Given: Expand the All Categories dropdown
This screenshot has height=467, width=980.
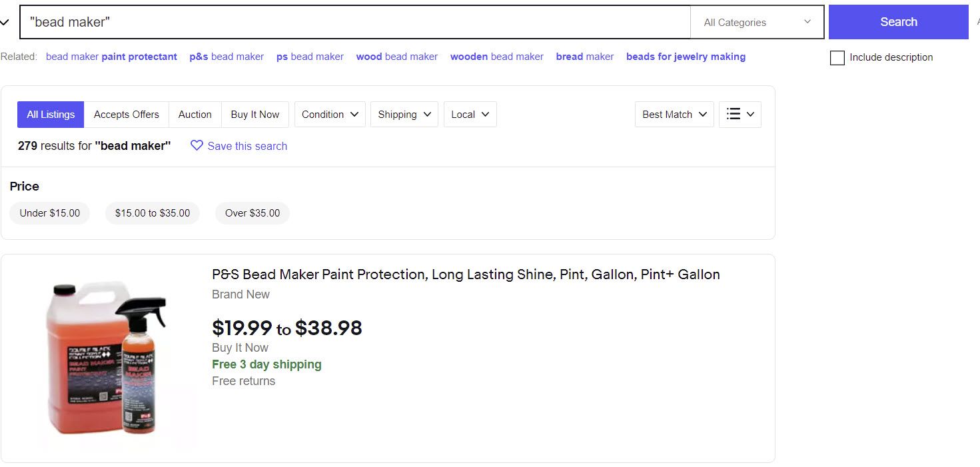Looking at the screenshot, I should 757,22.
